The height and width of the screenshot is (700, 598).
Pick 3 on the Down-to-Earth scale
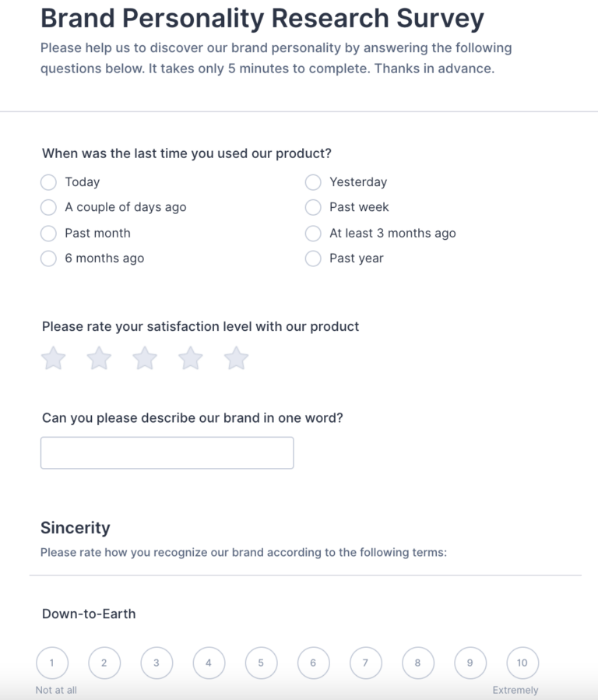point(157,663)
